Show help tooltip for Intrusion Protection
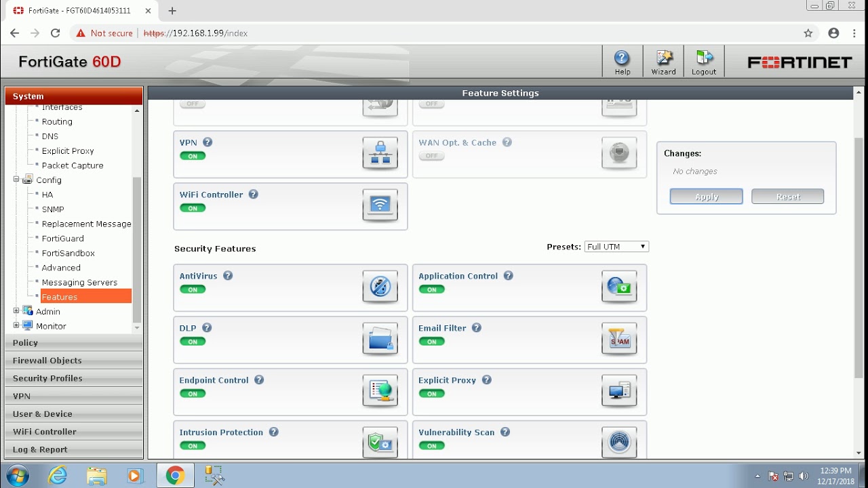 tap(274, 432)
